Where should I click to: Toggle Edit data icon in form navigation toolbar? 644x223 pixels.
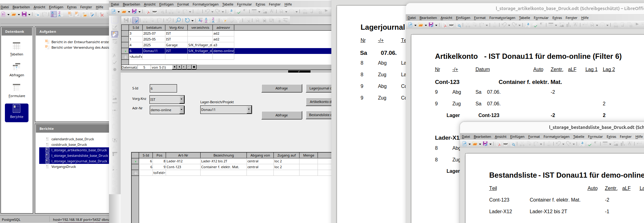136,20
